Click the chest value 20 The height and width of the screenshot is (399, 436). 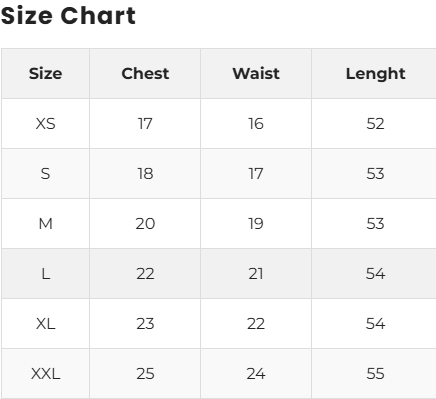coord(145,224)
